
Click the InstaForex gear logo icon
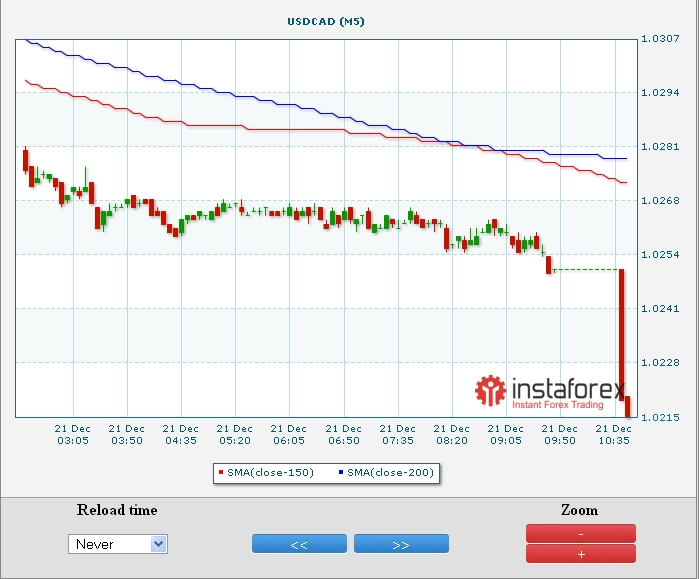tap(491, 391)
